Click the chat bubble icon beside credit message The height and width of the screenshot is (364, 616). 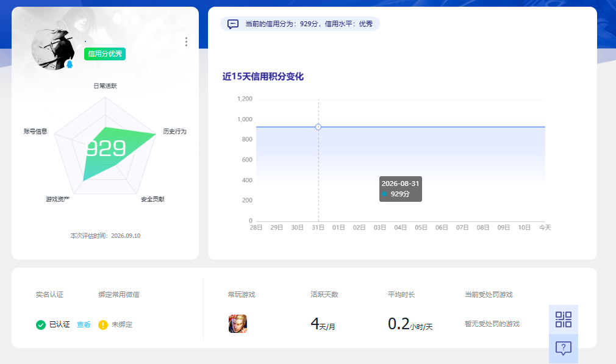(x=233, y=24)
